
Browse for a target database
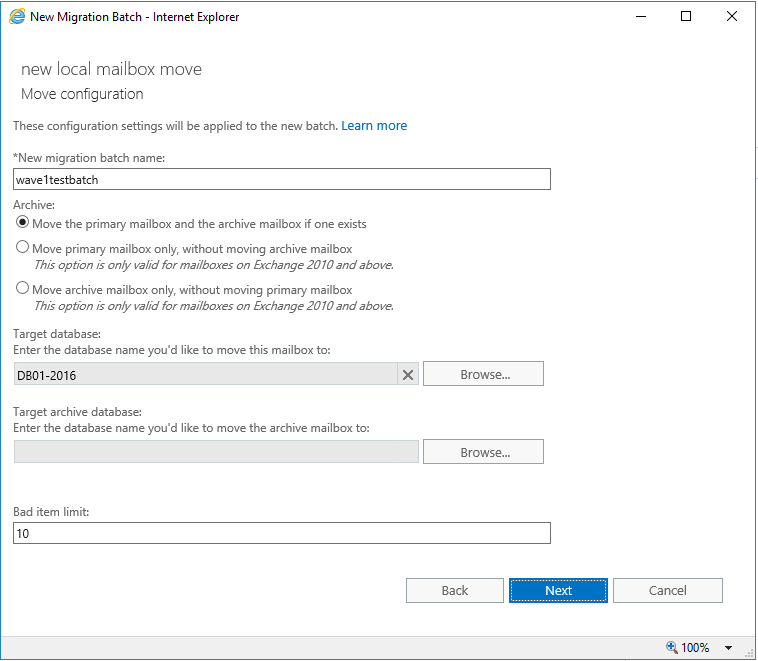click(483, 375)
